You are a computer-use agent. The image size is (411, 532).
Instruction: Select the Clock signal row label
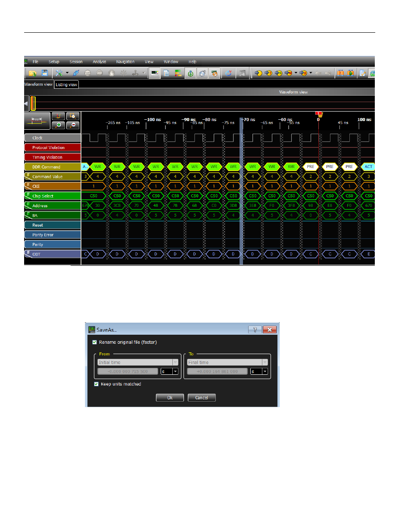pyautogui.click(x=53, y=138)
